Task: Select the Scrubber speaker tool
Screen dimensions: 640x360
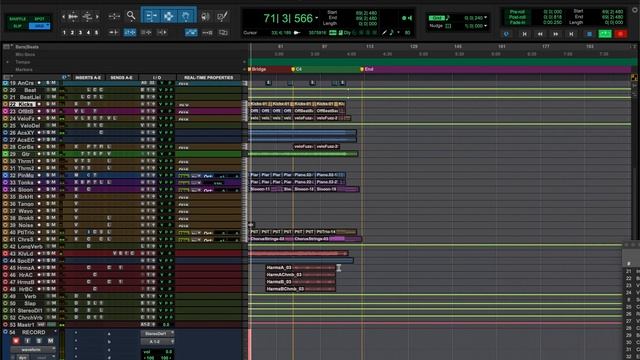Action: (205, 16)
